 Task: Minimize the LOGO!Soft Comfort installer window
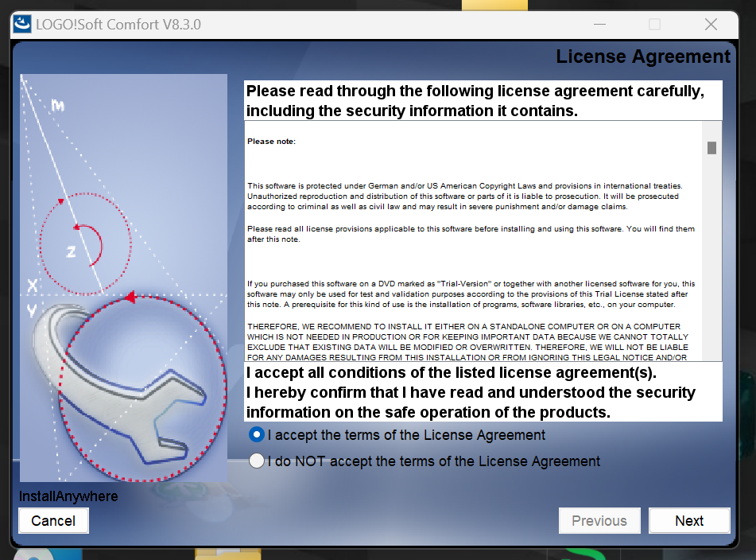coord(599,24)
